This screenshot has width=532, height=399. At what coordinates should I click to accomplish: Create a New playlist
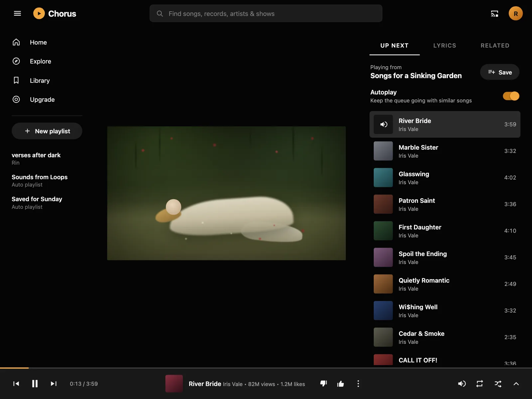tap(47, 131)
